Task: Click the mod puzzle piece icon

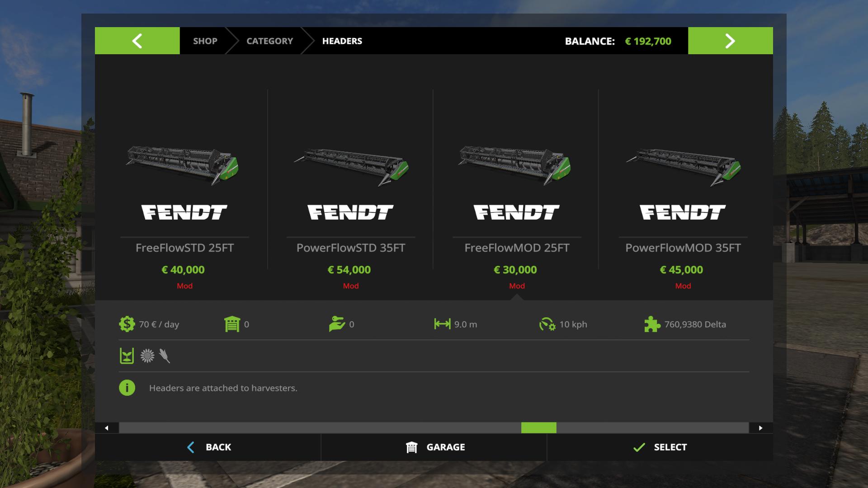Action: click(x=652, y=324)
